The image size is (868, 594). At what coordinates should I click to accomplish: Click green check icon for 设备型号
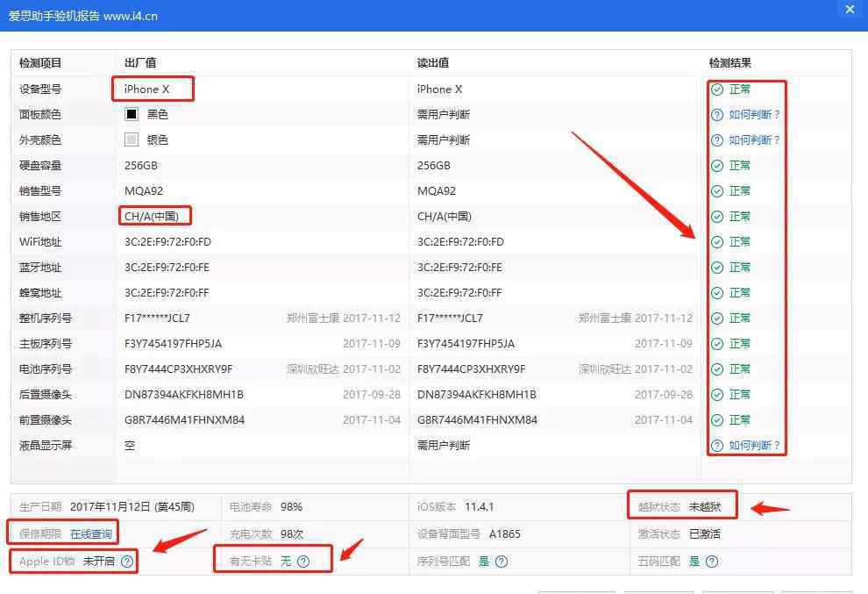[x=717, y=89]
